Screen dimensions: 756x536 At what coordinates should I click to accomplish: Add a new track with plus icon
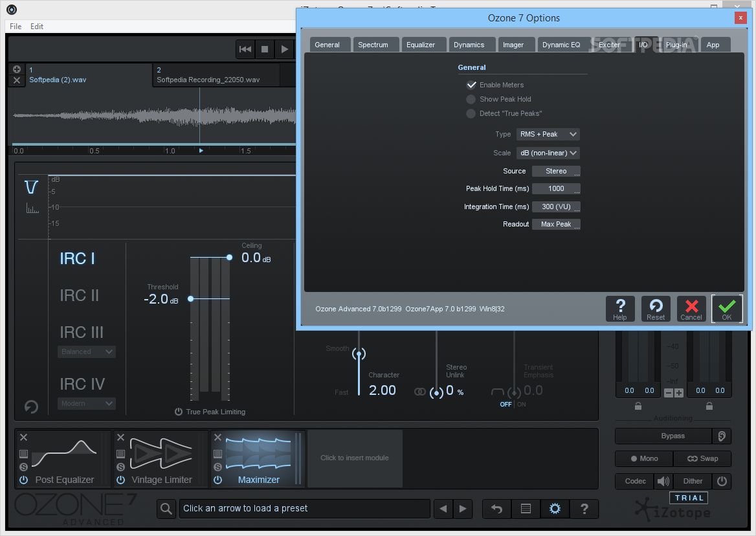(x=16, y=69)
